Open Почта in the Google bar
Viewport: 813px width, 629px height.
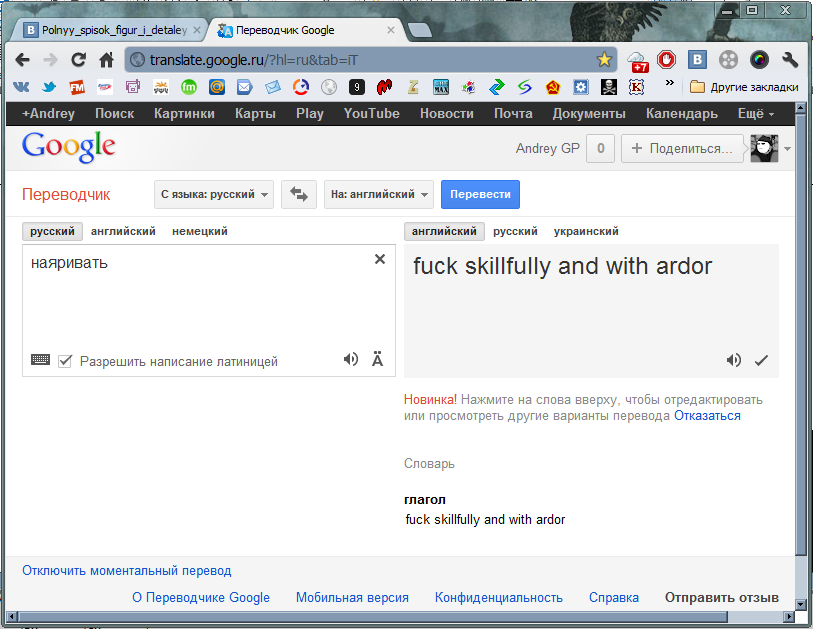tap(513, 114)
